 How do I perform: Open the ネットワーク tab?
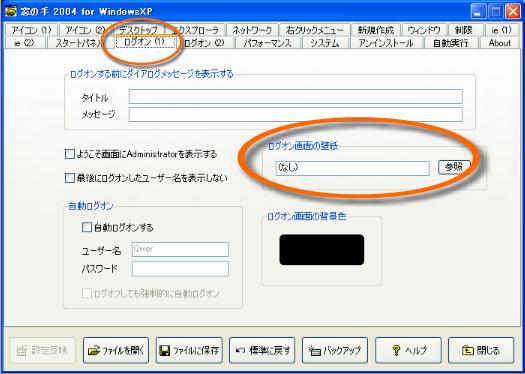click(252, 30)
